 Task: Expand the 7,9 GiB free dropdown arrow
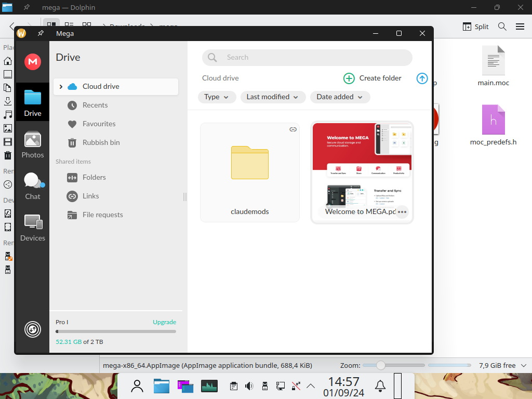[x=524, y=365]
